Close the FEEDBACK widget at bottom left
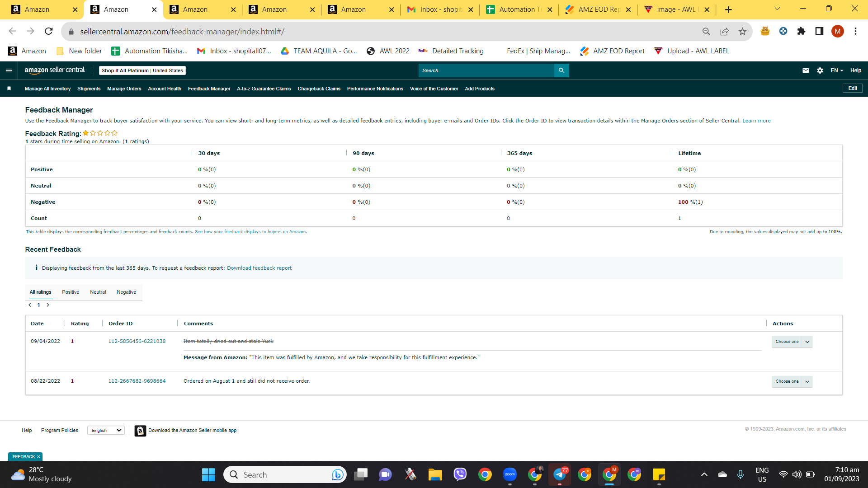868x488 pixels. (x=38, y=457)
